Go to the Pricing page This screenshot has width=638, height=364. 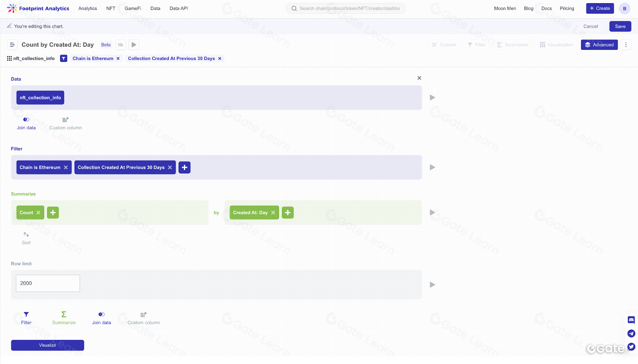[567, 8]
